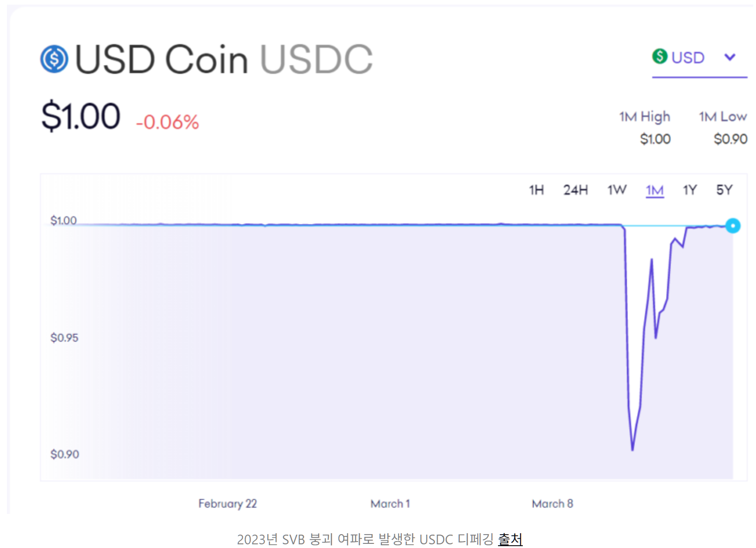756x548 pixels.
Task: Click the green dollar currency icon
Action: pyautogui.click(x=660, y=56)
